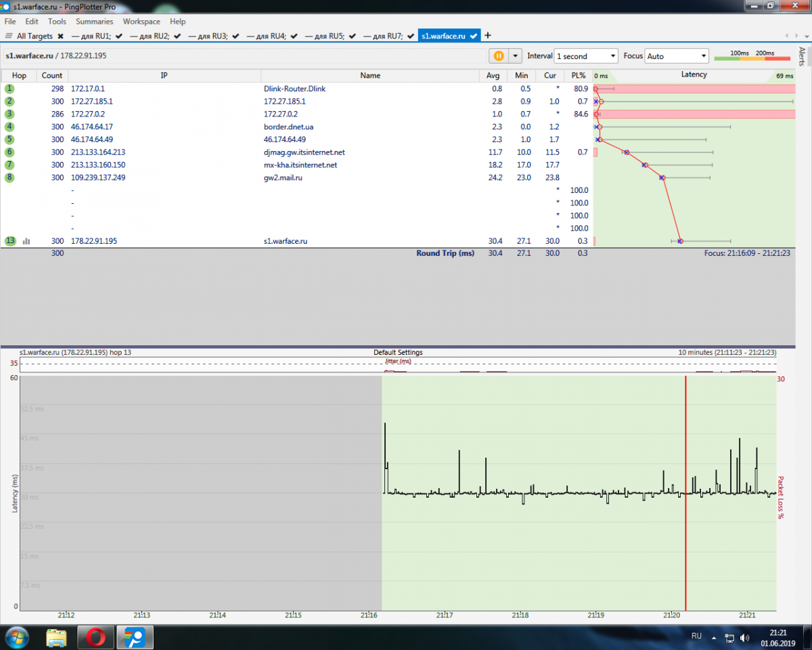This screenshot has height=650, width=812.
Task: Open the Workspace menu
Action: [x=141, y=22]
